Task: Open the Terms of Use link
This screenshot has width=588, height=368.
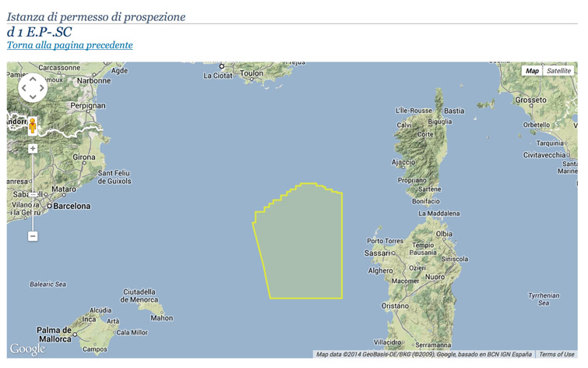Action: [x=557, y=354]
